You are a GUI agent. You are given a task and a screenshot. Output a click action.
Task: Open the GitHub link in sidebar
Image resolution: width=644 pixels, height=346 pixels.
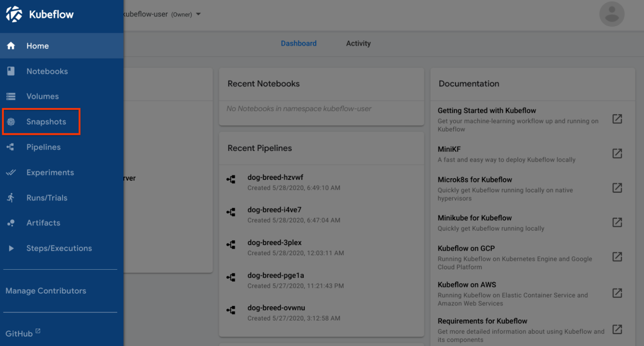point(19,334)
